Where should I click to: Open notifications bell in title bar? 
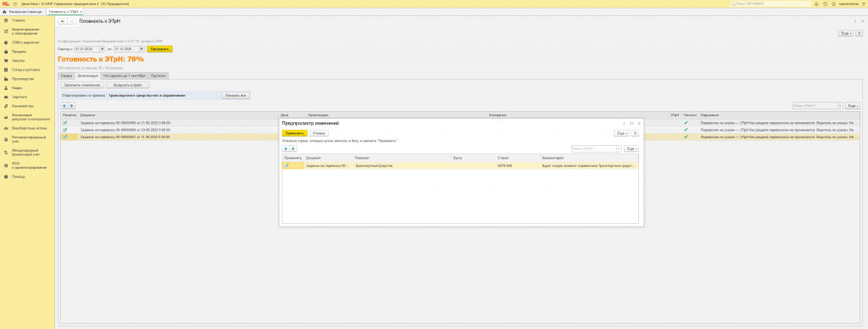[x=817, y=3]
